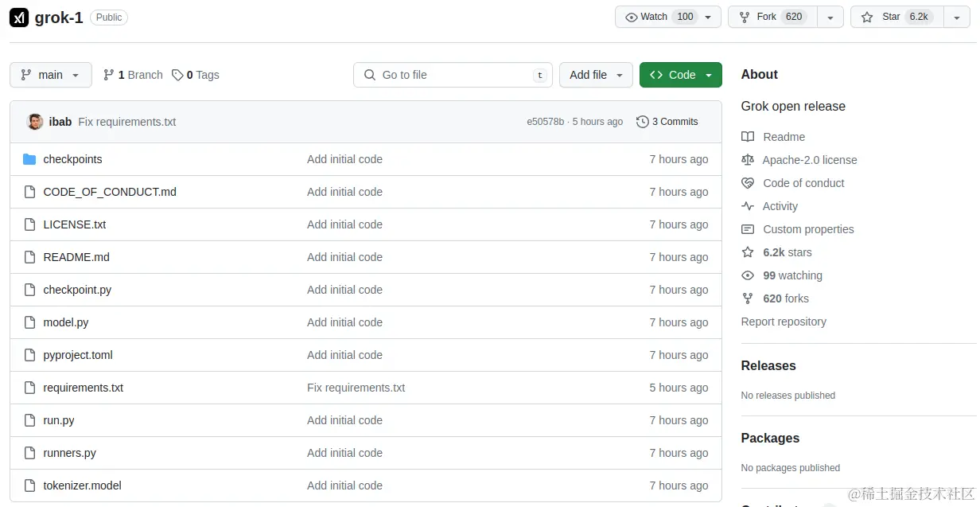
Task: Click the checkpoints folder icon
Action: click(29, 159)
